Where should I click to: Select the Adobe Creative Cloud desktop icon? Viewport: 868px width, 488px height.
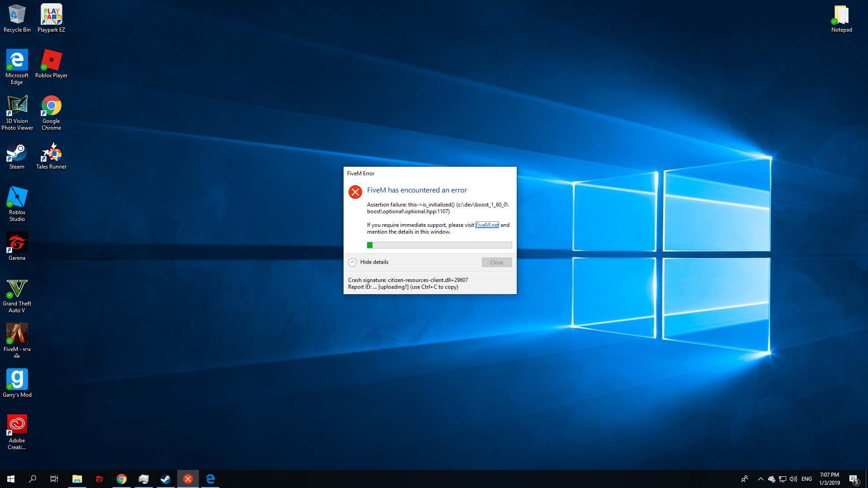click(17, 432)
